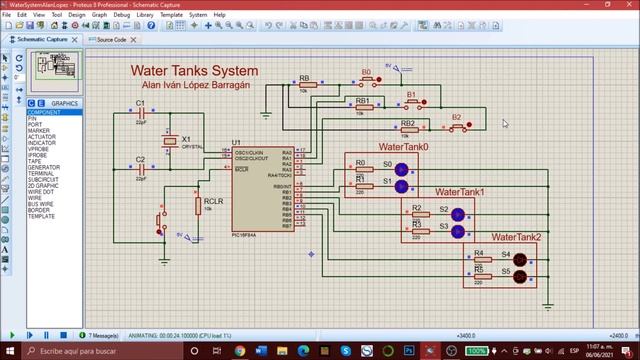This screenshot has height=360, width=640.
Task: Open the Template menu
Action: pyautogui.click(x=171, y=15)
